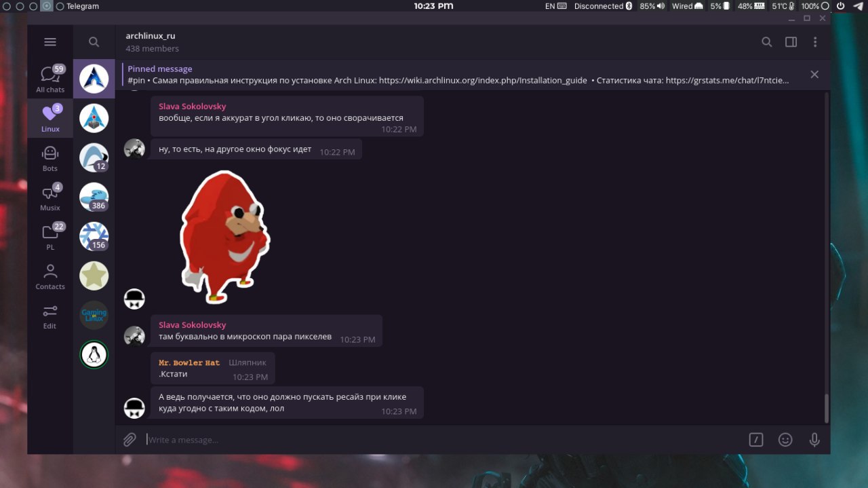The height and width of the screenshot is (488, 868).
Task: Open the Bots folder
Action: click(x=50, y=158)
